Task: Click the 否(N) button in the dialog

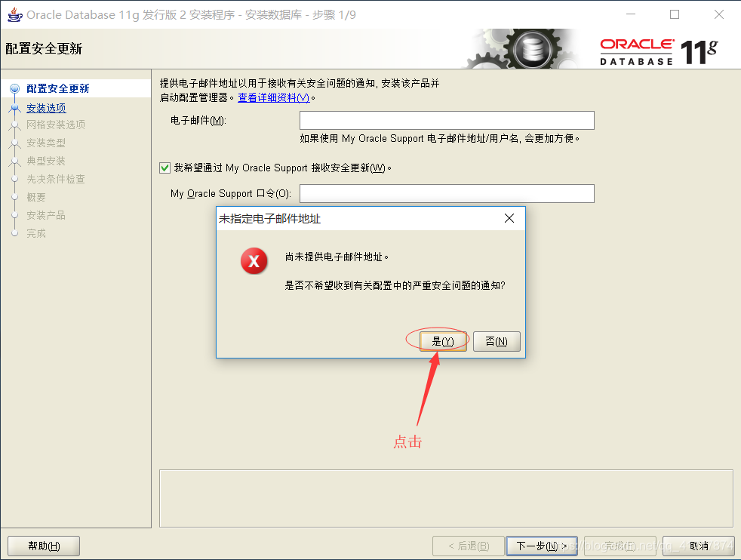Action: [x=497, y=341]
